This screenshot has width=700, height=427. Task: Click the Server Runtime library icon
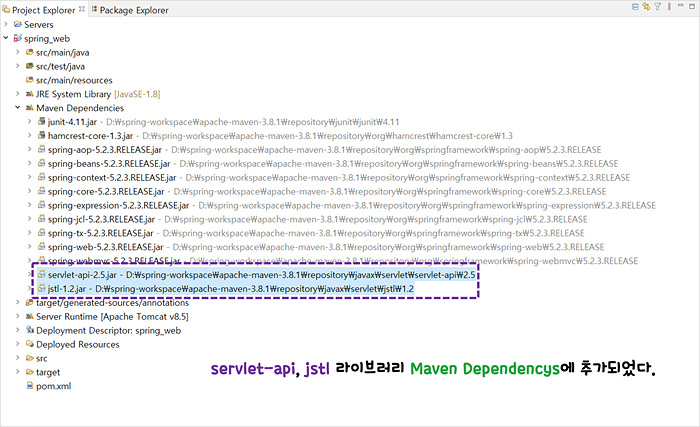[29, 316]
